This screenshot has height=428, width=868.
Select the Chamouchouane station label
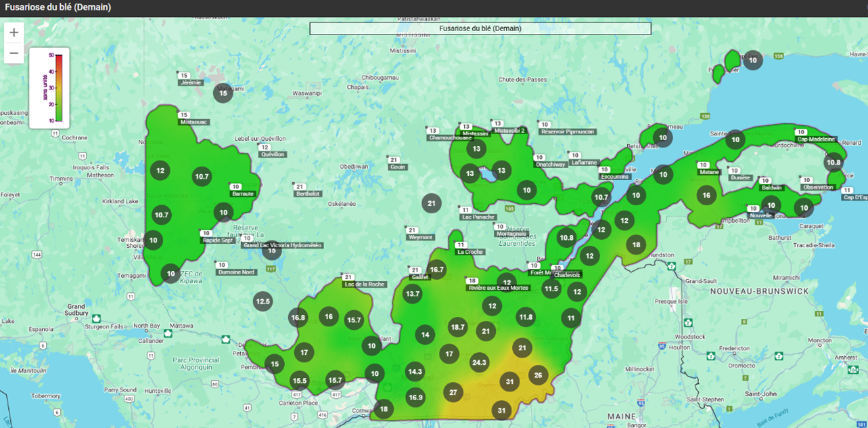(x=450, y=138)
